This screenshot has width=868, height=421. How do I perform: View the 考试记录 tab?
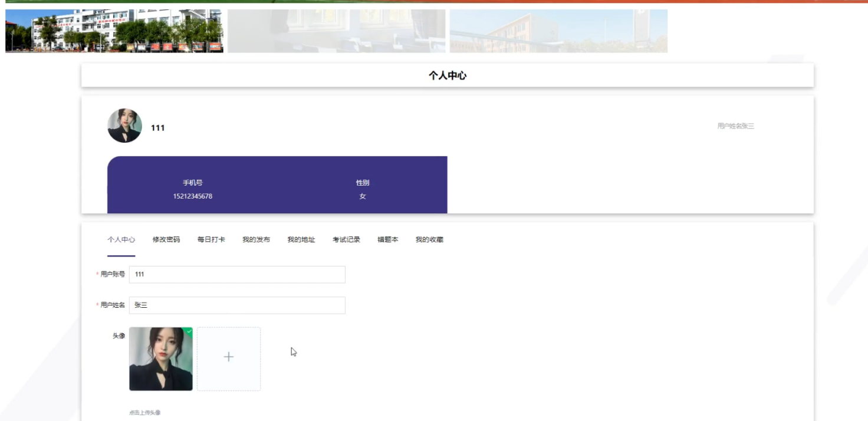pyautogui.click(x=346, y=240)
